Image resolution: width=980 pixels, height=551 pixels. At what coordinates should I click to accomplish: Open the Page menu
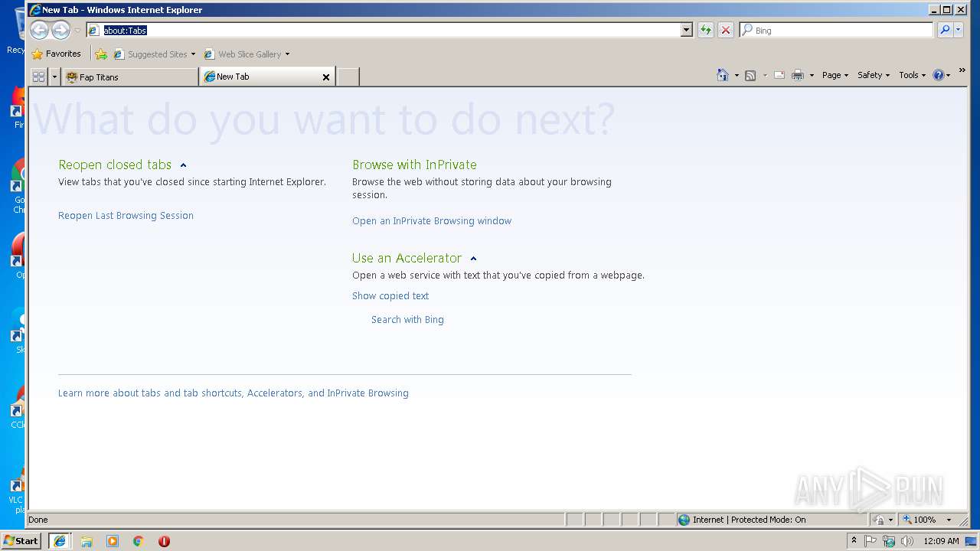pyautogui.click(x=835, y=75)
